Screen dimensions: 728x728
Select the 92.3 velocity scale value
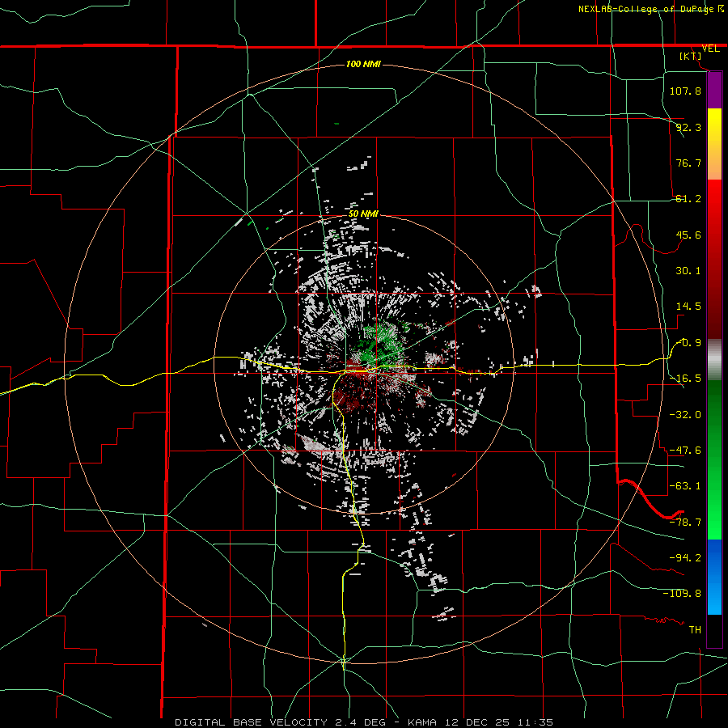point(688,127)
